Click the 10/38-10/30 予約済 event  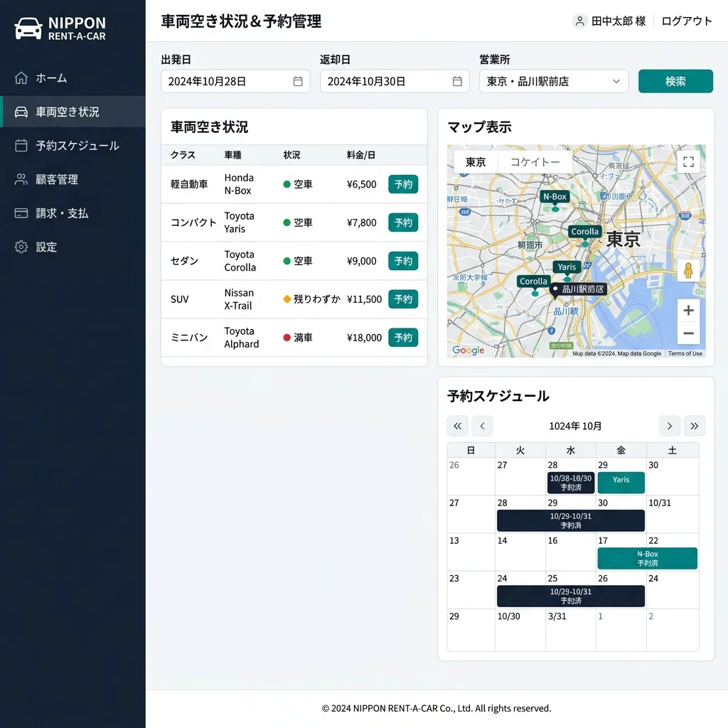point(571,483)
